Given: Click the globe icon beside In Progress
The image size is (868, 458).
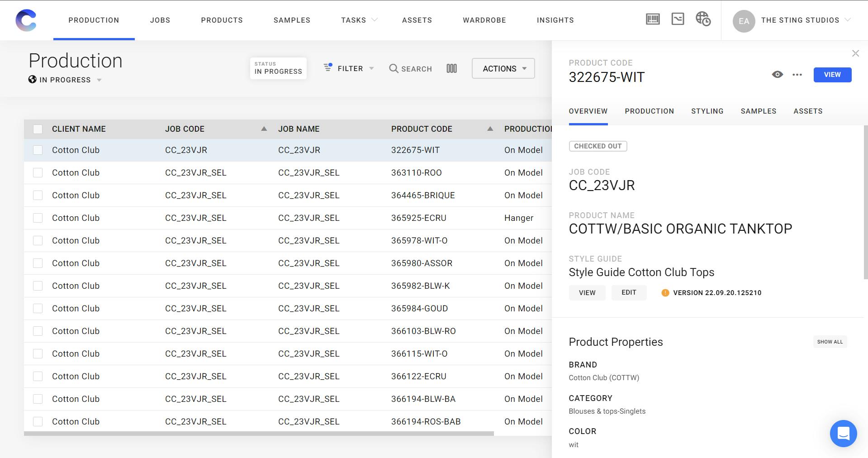Looking at the screenshot, I should [33, 80].
